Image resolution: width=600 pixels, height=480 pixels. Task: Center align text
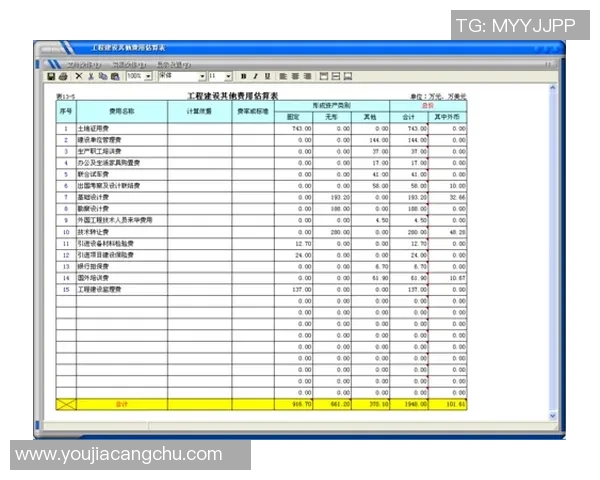[x=295, y=77]
